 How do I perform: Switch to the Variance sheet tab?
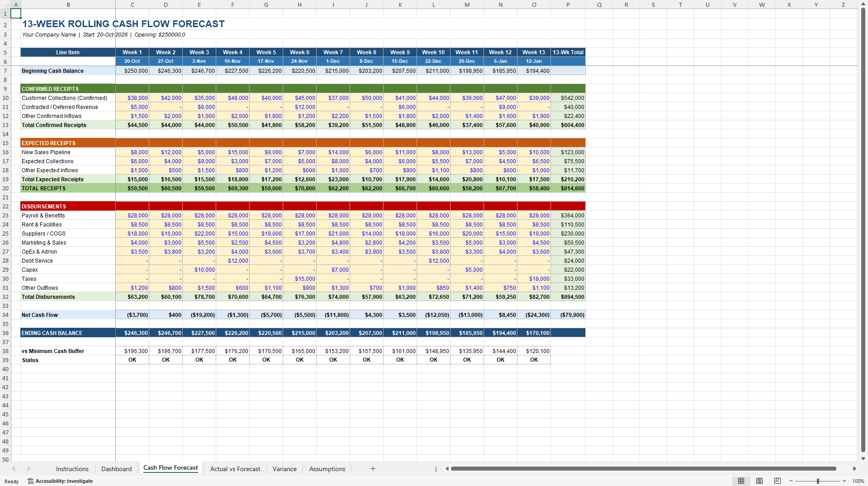pos(285,469)
